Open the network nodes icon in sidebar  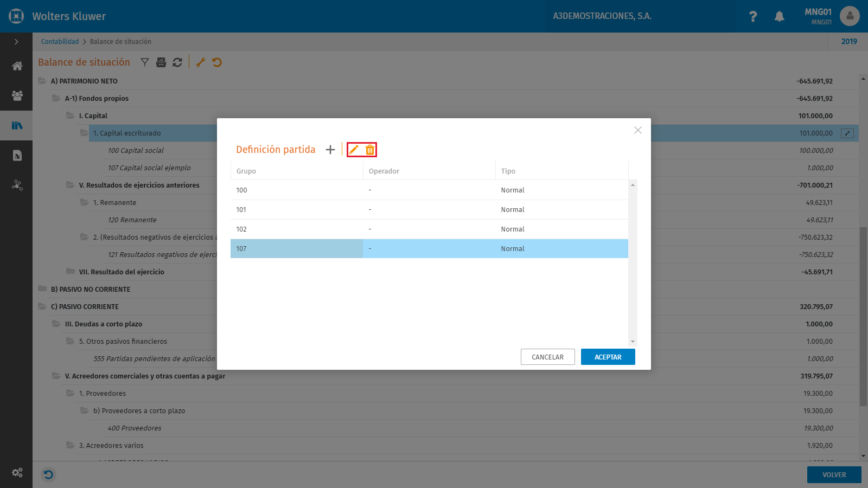(x=17, y=185)
